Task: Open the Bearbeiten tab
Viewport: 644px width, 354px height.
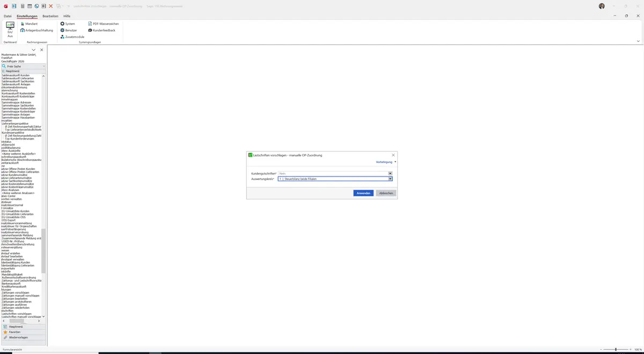Action: [x=50, y=16]
